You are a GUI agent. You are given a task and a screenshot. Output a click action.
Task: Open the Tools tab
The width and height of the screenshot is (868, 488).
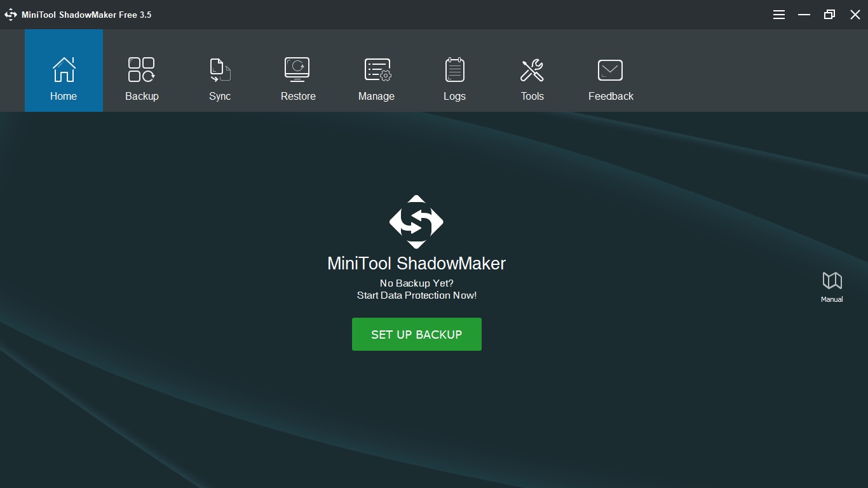532,71
